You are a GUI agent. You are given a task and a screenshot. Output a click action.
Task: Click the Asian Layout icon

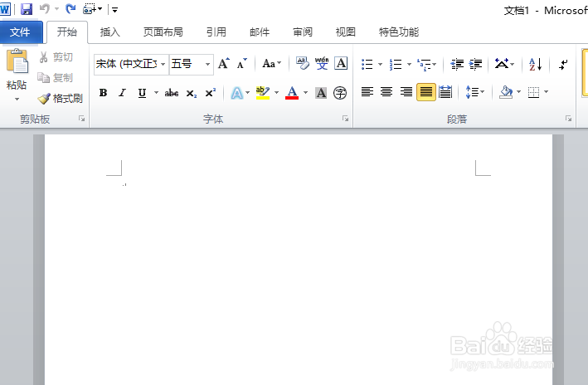coord(502,64)
